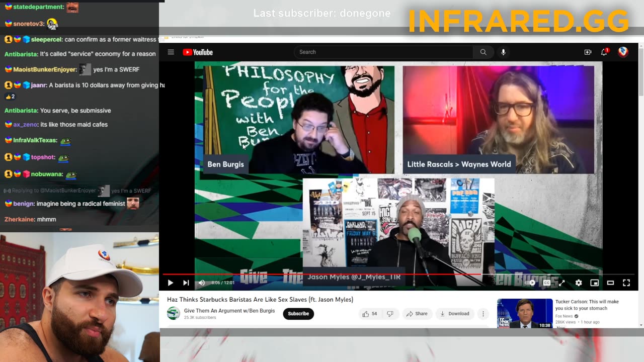Click the YouTube search field
This screenshot has width=644, height=362.
pyautogui.click(x=383, y=52)
